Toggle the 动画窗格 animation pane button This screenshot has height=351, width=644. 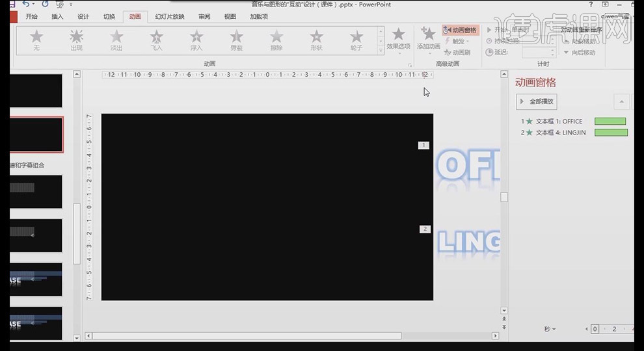(x=460, y=30)
